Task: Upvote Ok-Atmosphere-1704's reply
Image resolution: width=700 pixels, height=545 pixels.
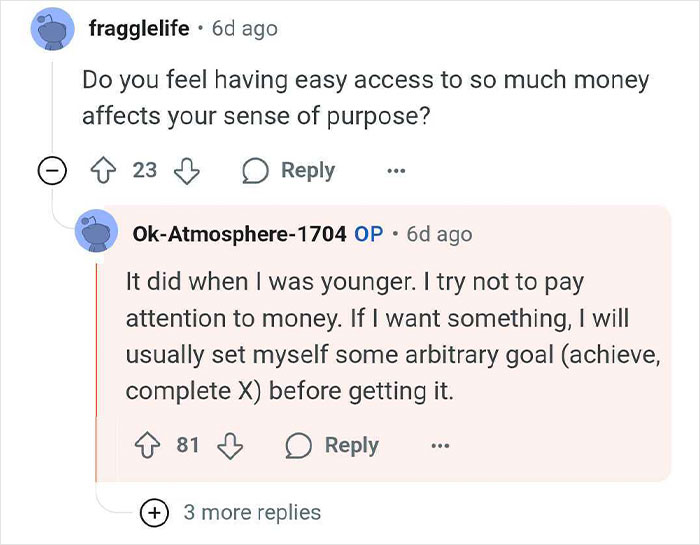Action: coord(147,445)
